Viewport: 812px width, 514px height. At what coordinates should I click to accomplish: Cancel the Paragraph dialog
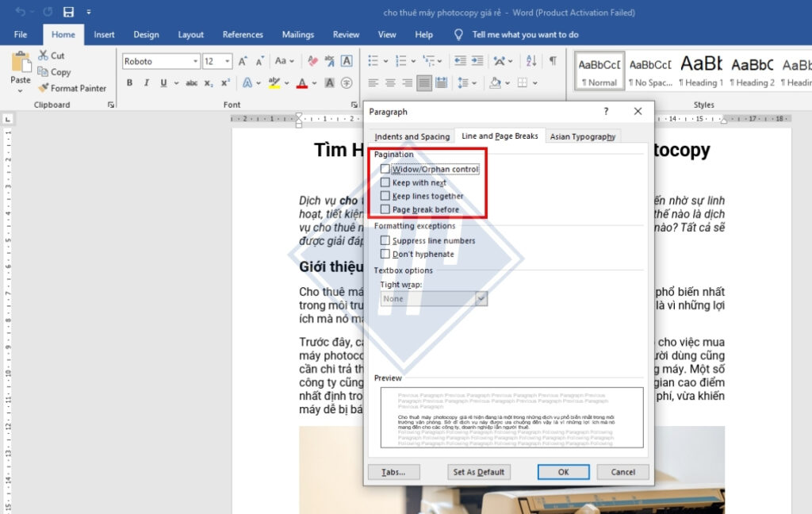[623, 472]
